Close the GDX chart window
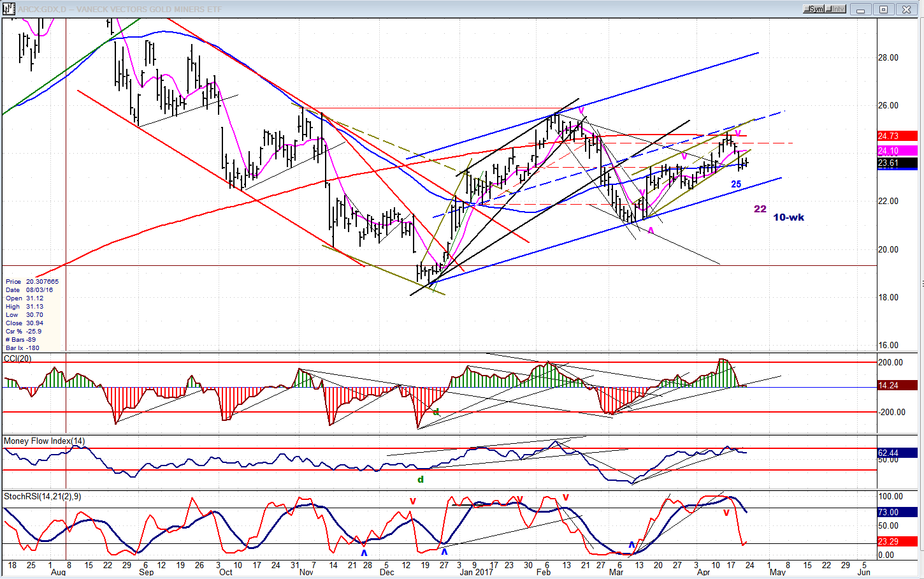Viewport: 924px width, 579px height. [906, 10]
